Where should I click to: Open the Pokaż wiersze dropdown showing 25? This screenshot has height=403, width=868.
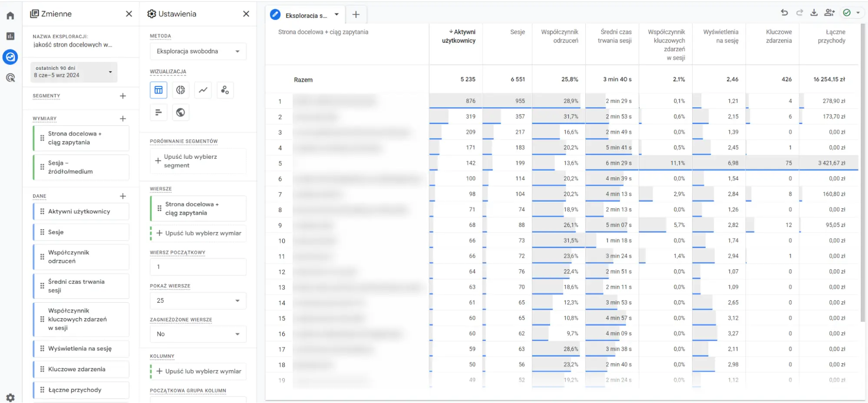coord(198,301)
